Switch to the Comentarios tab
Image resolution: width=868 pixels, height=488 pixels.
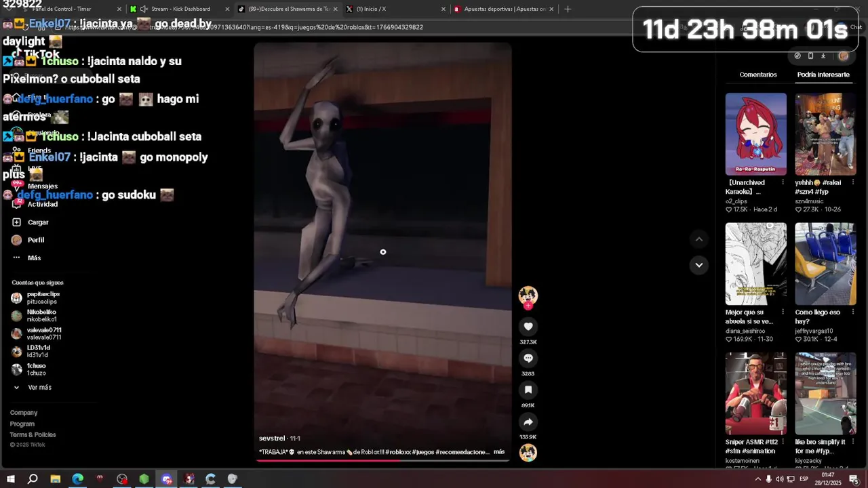click(x=758, y=75)
